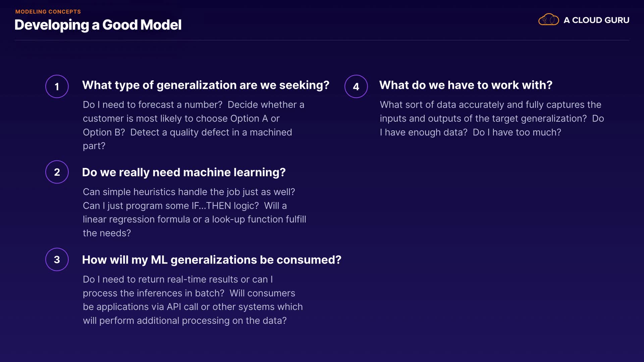Viewport: 644px width, 362px height.
Task: Click the paragraph about simple heuristics
Action: pyautogui.click(x=194, y=212)
